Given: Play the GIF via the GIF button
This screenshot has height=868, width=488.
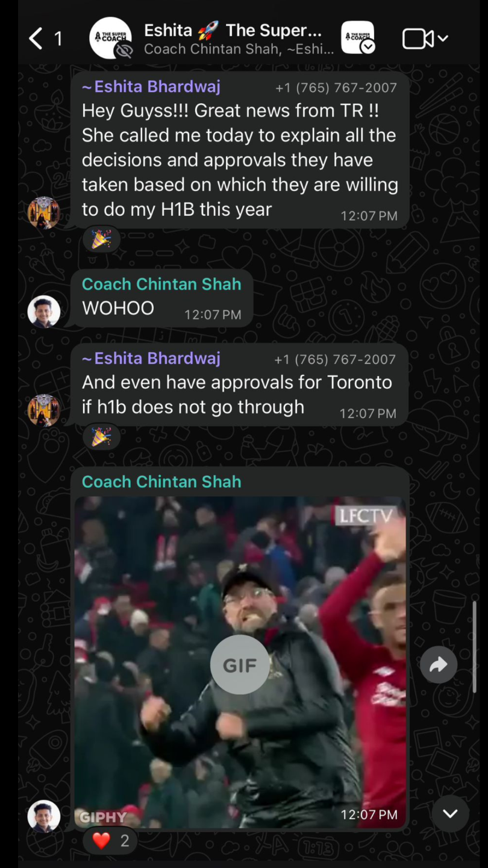Looking at the screenshot, I should pyautogui.click(x=240, y=665).
